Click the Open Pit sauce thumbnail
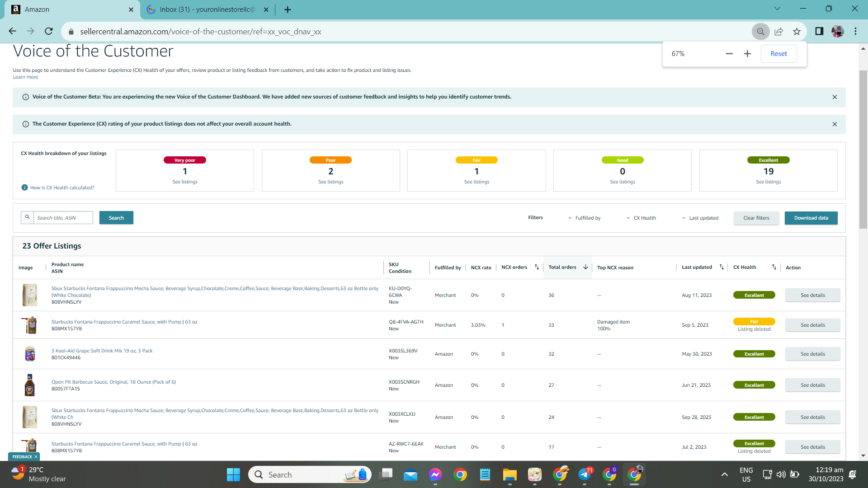The image size is (868, 488). tap(30, 385)
